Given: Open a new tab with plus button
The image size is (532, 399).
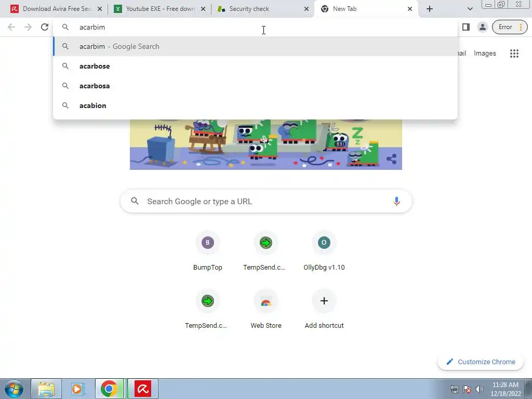Looking at the screenshot, I should (430, 9).
